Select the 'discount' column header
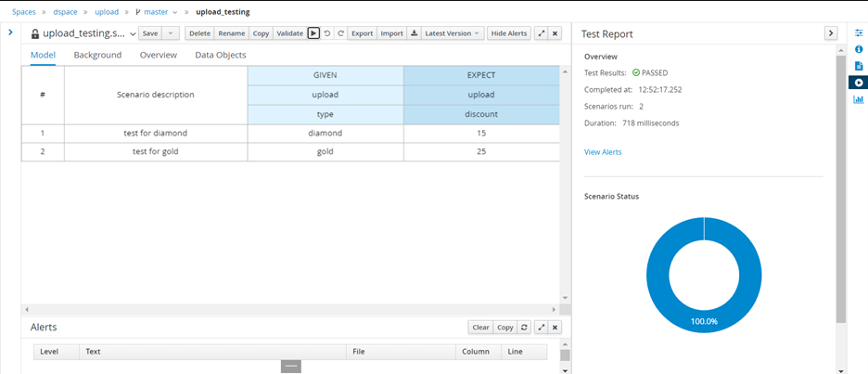The height and width of the screenshot is (374, 868). [481, 114]
